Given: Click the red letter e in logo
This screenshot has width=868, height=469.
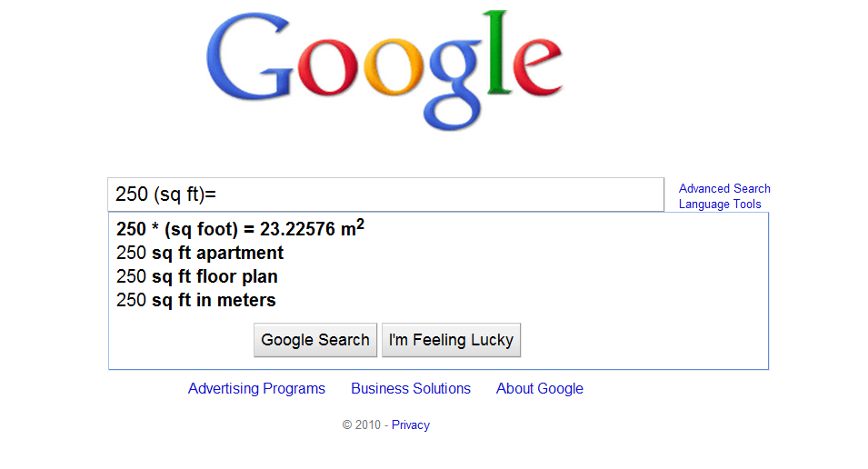Looking at the screenshot, I should (x=537, y=67).
